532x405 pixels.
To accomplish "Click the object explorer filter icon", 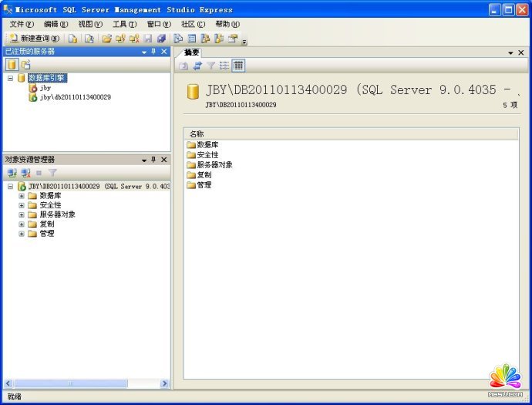I will pyautogui.click(x=52, y=173).
